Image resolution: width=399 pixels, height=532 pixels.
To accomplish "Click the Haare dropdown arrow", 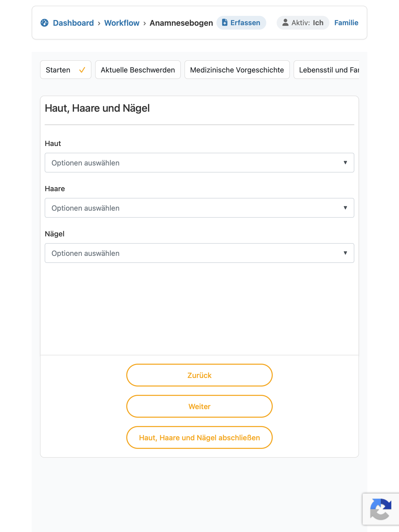I will coord(345,208).
